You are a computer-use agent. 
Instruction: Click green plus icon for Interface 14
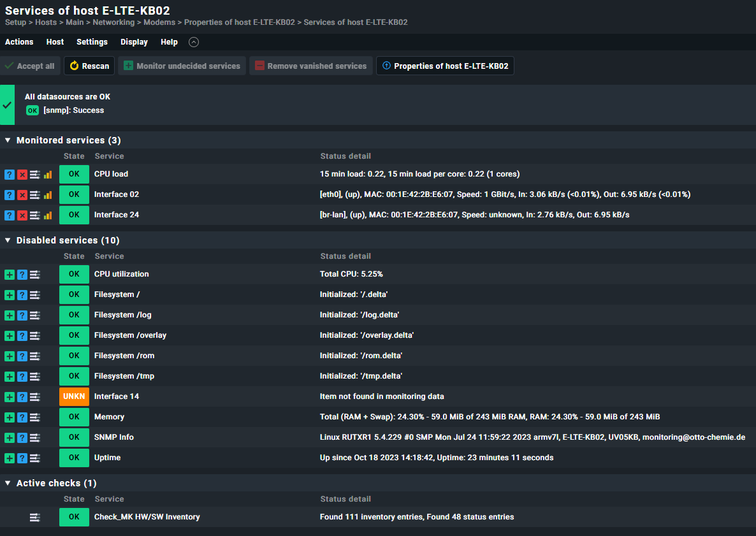pyautogui.click(x=9, y=396)
